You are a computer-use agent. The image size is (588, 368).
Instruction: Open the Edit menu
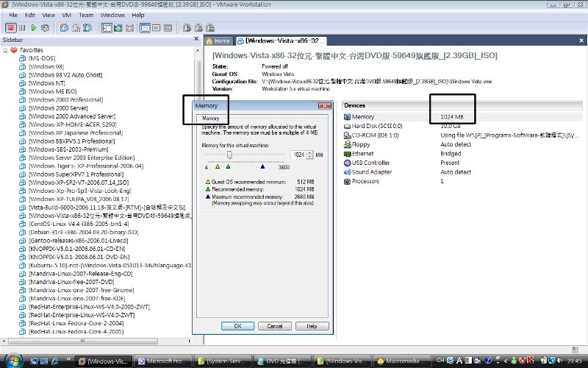tap(30, 15)
